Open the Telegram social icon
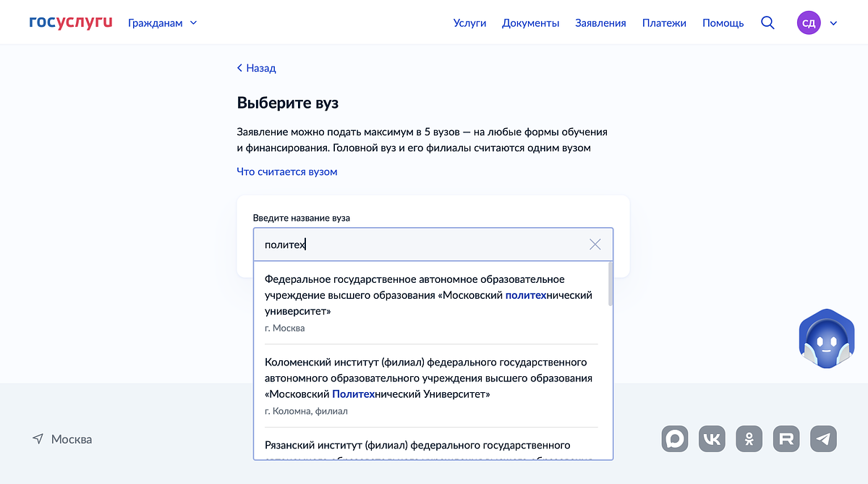The height and width of the screenshot is (484, 868). (823, 439)
